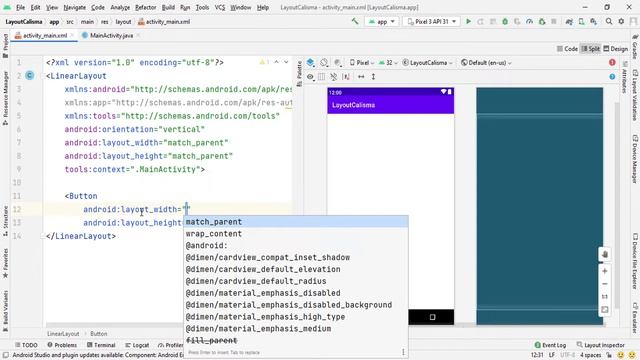Open the VCS menu

coord(220,7)
